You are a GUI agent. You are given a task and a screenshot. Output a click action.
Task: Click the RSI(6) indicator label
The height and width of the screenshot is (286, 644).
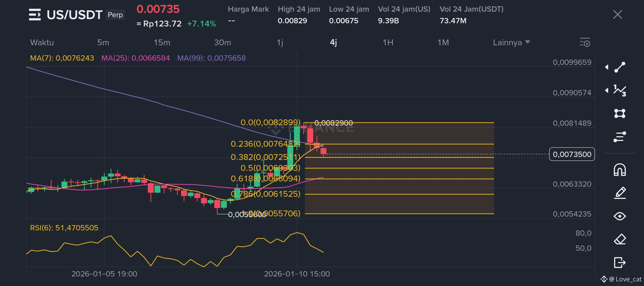pyautogui.click(x=64, y=228)
